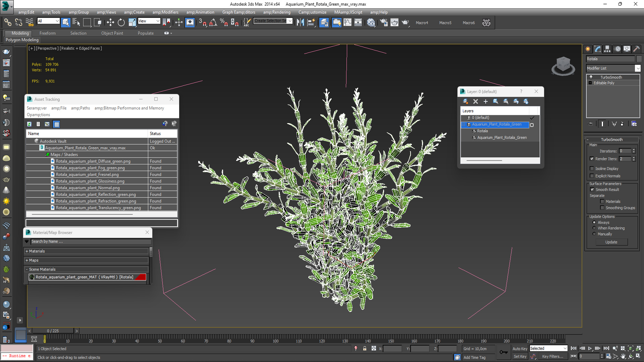
Task: Select the When Rendering radio button
Action: (594, 228)
